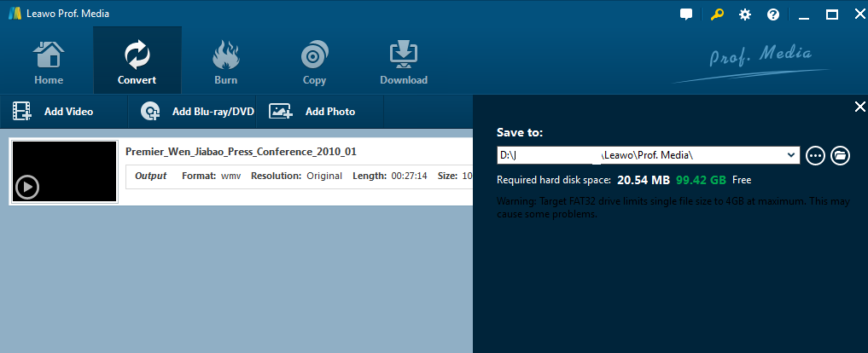The width and height of the screenshot is (868, 353).
Task: Click the 20.54 MB required space value
Action: coord(644,180)
